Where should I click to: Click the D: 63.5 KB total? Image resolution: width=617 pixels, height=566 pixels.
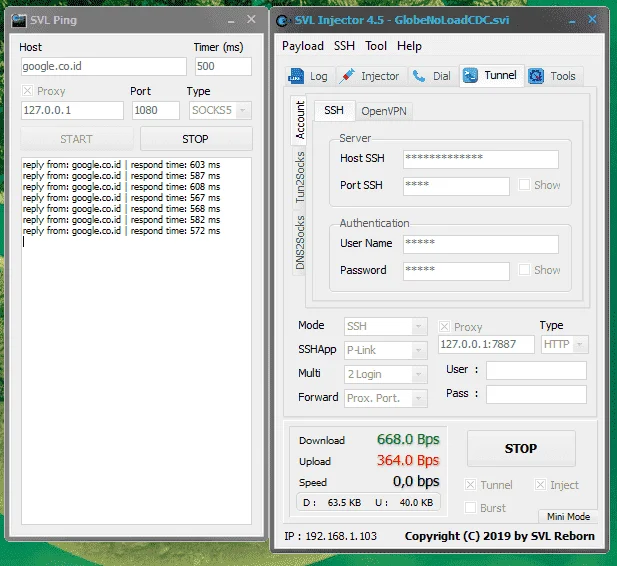coord(332,503)
